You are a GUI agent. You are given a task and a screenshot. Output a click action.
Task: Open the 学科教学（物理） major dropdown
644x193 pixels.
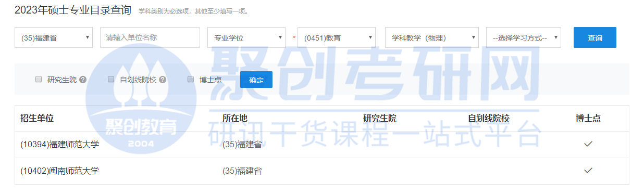tap(431, 37)
